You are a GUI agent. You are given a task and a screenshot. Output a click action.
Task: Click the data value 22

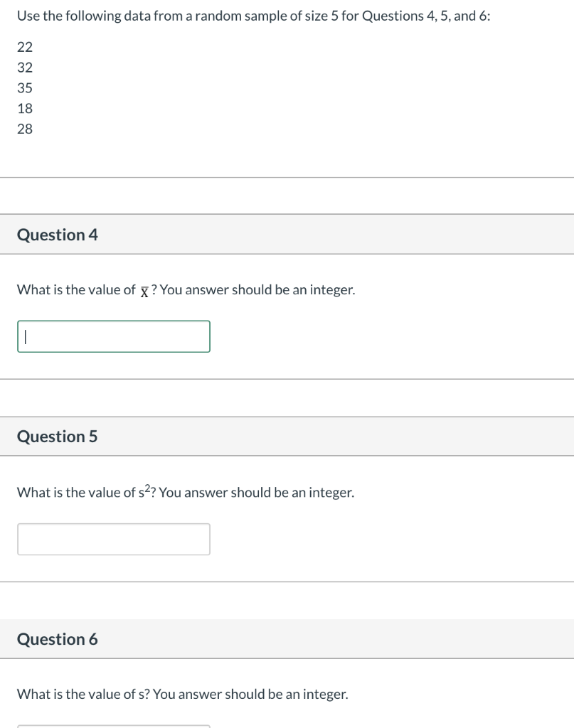click(x=25, y=47)
